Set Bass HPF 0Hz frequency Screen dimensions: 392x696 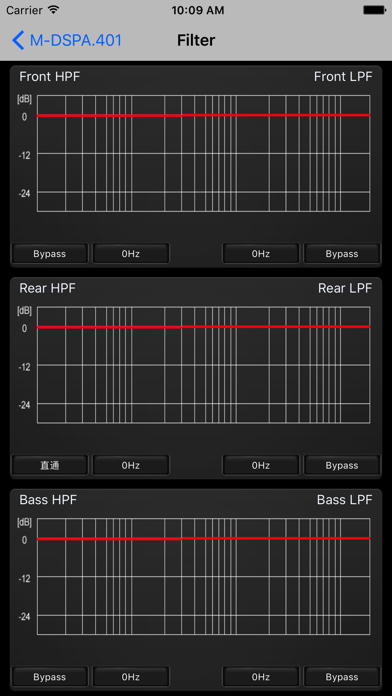click(x=131, y=677)
